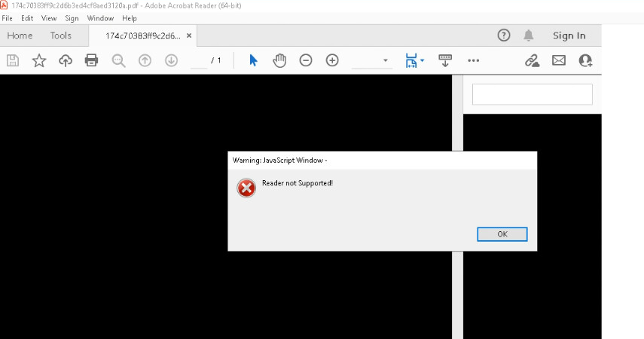Screen dimensions: 644x339
Task: Choose the arrow selection tool
Action: [x=253, y=60]
